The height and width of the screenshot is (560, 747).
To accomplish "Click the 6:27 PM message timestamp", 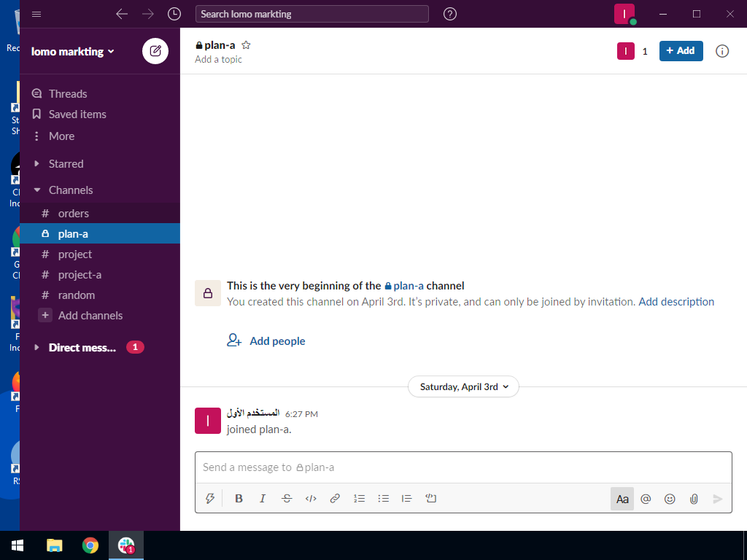I will pos(301,414).
